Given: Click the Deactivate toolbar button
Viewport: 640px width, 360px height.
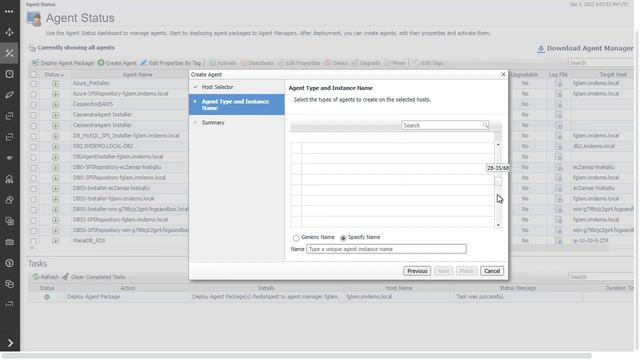Looking at the screenshot, I should [x=257, y=63].
